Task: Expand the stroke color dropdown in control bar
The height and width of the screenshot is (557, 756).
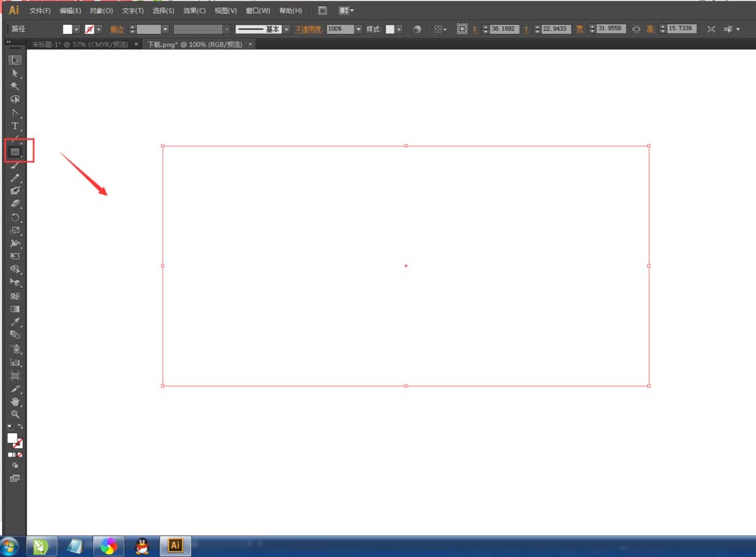Action: (x=99, y=29)
